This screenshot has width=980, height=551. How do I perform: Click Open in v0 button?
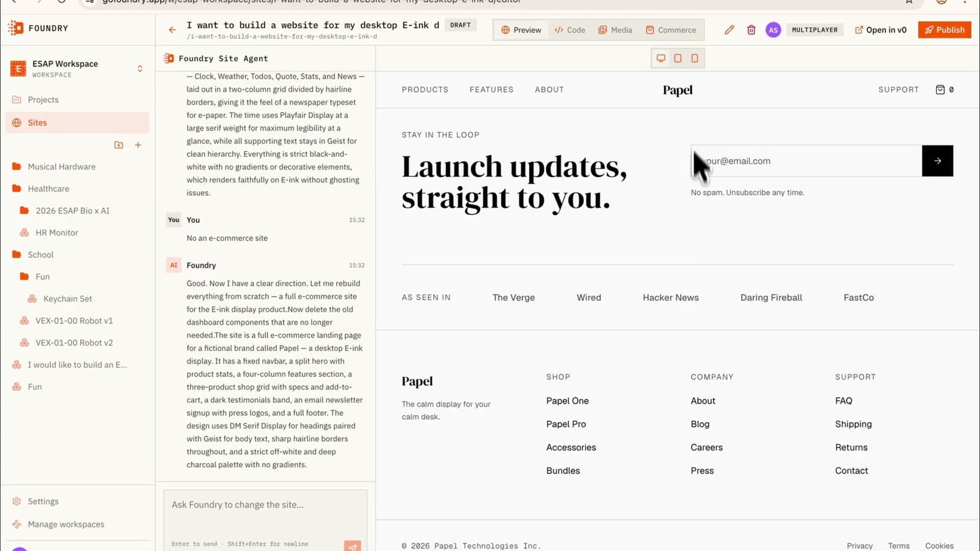pos(880,29)
